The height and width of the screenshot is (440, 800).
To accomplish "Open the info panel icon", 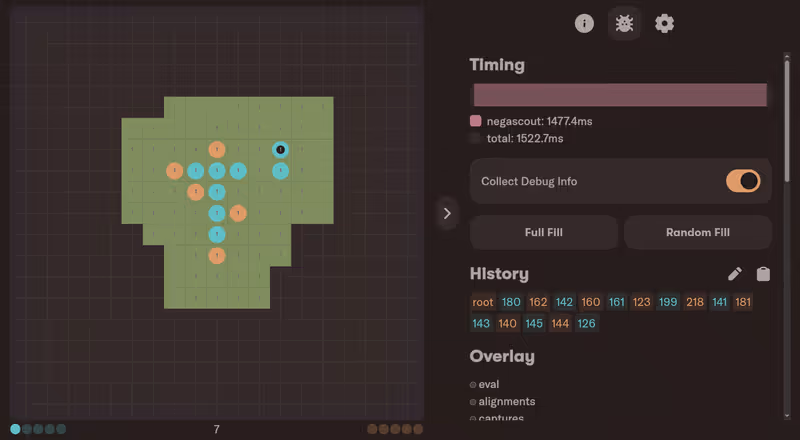I will (x=585, y=23).
